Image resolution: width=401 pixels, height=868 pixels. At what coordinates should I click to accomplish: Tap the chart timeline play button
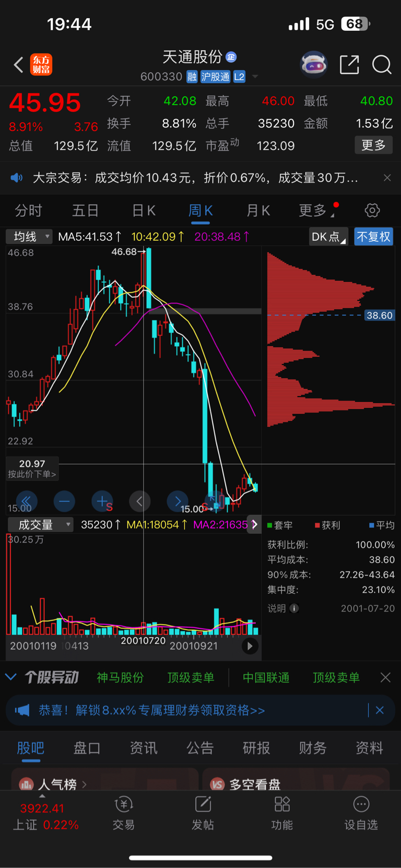(250, 646)
